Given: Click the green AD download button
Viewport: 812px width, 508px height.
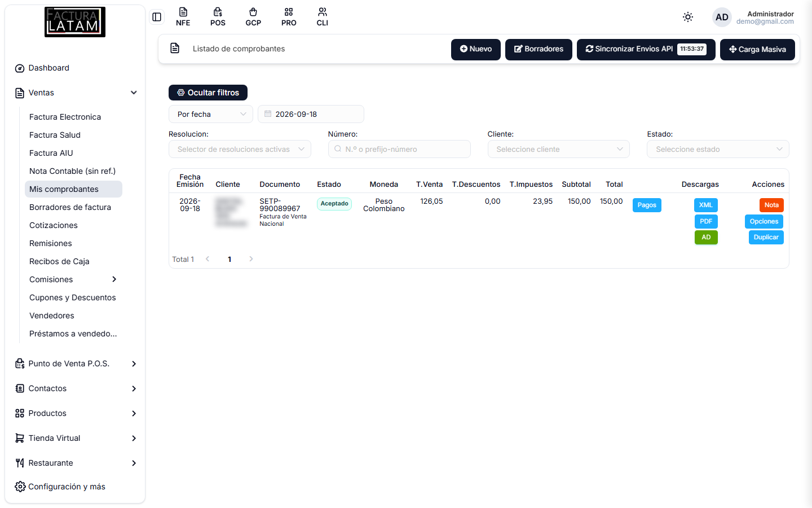Looking at the screenshot, I should [x=706, y=237].
